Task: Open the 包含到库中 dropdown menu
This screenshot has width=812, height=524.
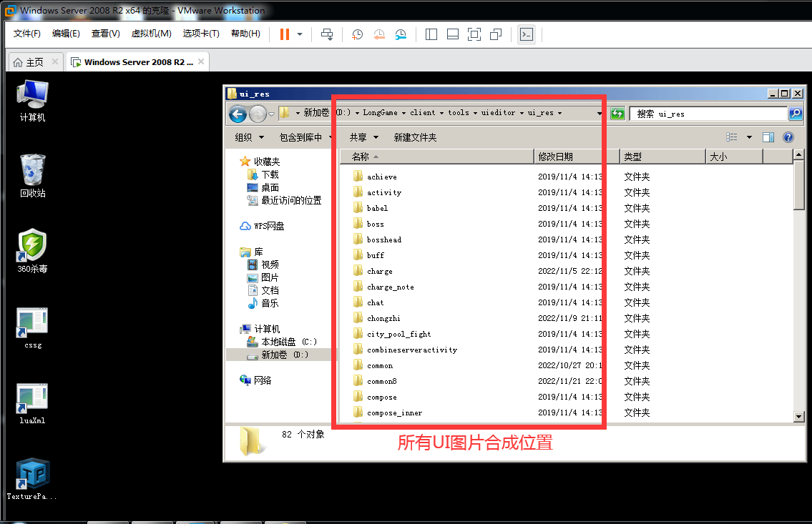Action: click(305, 137)
